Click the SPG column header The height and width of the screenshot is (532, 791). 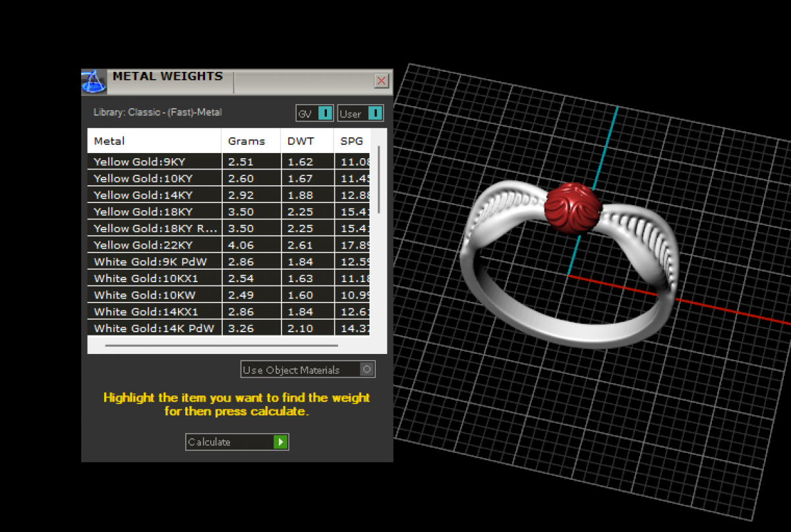[351, 141]
